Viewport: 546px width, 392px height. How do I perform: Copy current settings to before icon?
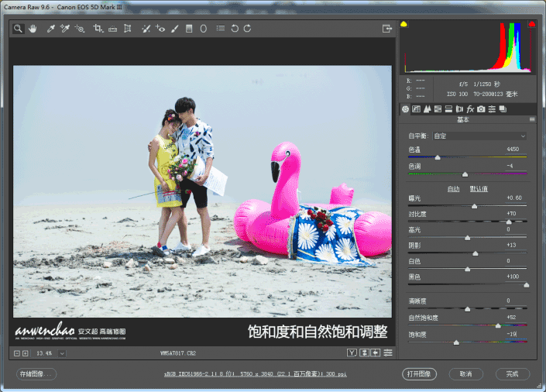376,353
